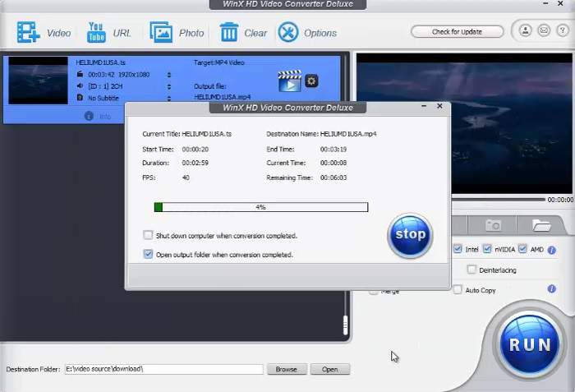Change the audio track [ID : 1] 2CH selector
575x392 pixels.
click(x=169, y=86)
